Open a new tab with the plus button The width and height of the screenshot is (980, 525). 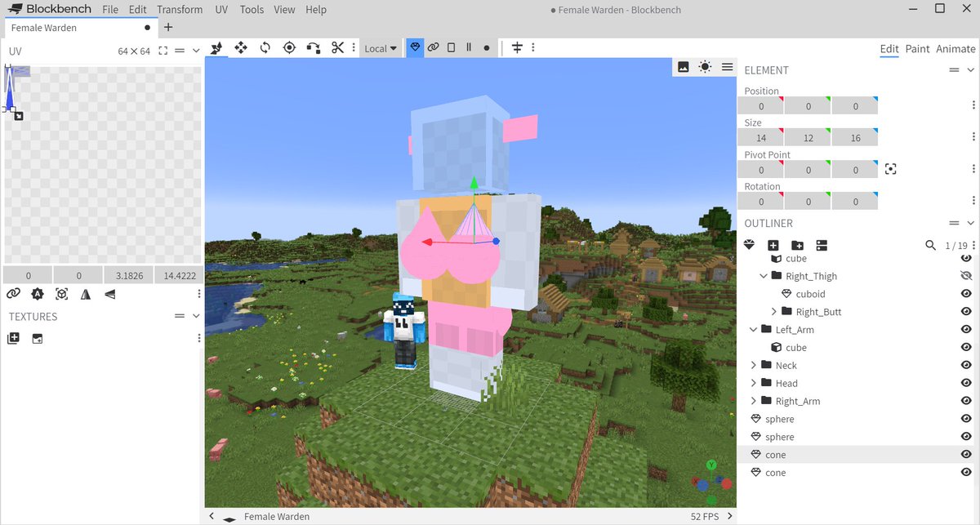click(x=168, y=27)
